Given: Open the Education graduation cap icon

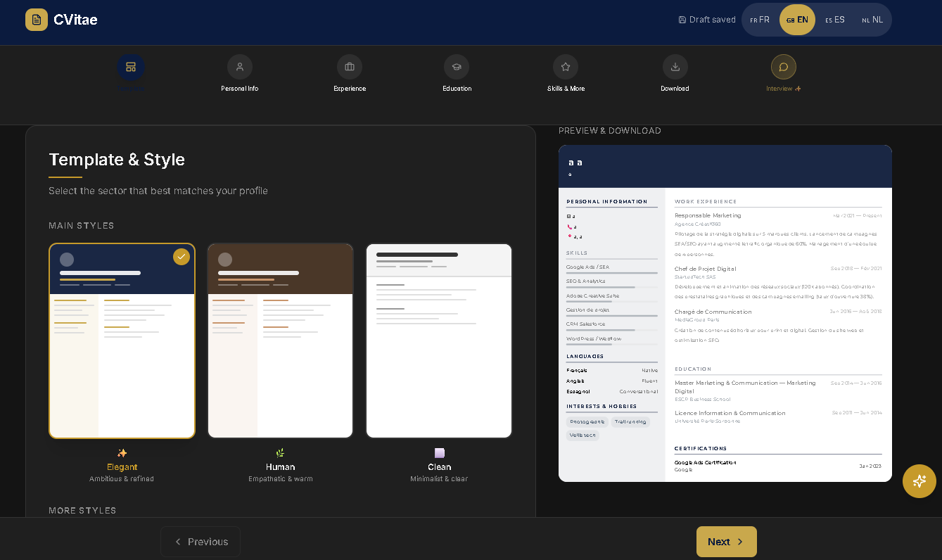Looking at the screenshot, I should click(x=457, y=67).
